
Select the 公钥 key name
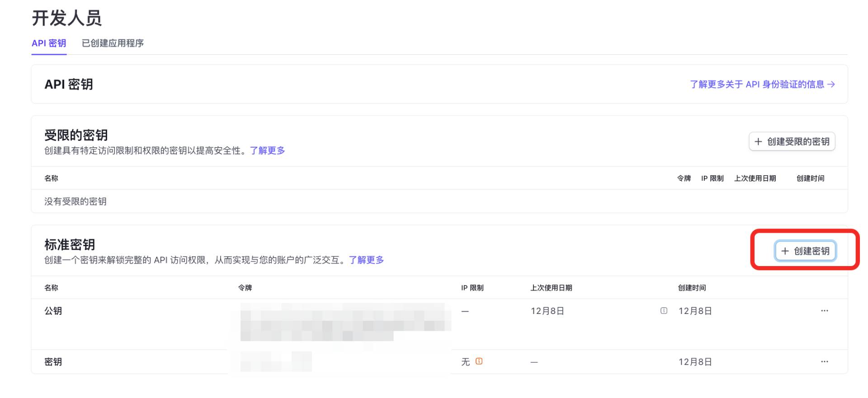coord(53,311)
